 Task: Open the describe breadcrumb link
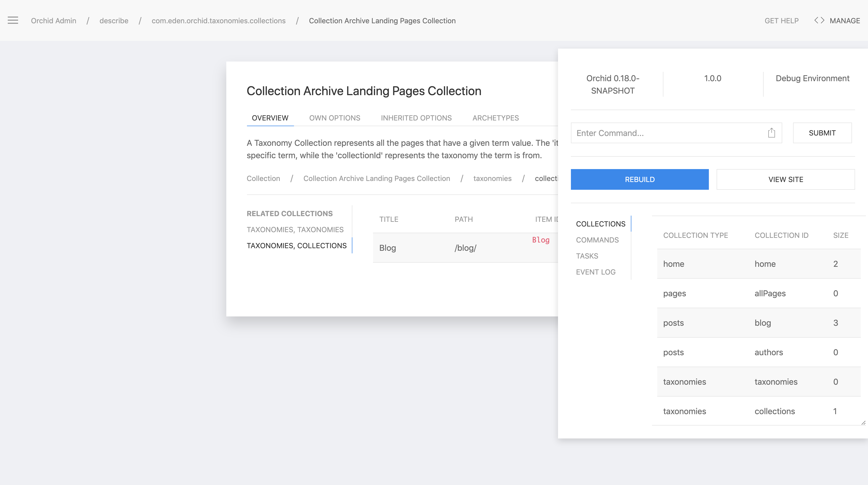(114, 21)
